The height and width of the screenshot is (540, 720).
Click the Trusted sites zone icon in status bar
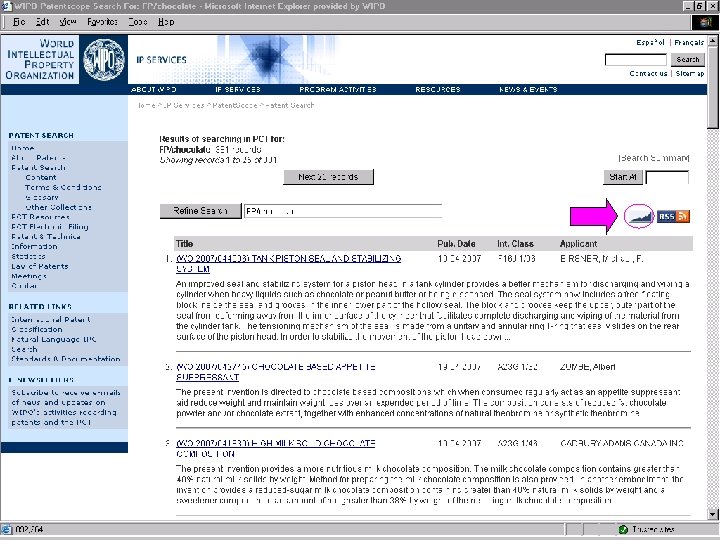623,529
